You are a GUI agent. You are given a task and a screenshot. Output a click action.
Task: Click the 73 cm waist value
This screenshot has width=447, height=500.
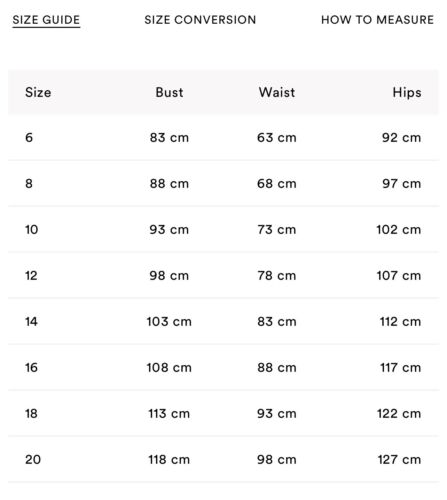277,229
